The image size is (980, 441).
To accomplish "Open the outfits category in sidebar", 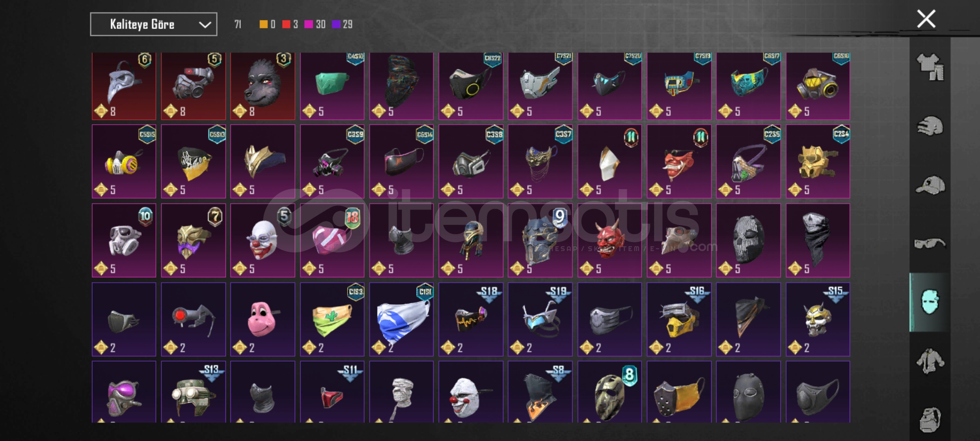I will point(930,67).
